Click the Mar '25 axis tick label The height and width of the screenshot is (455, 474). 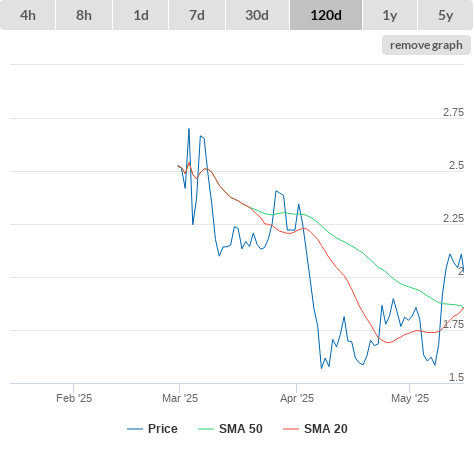click(180, 398)
